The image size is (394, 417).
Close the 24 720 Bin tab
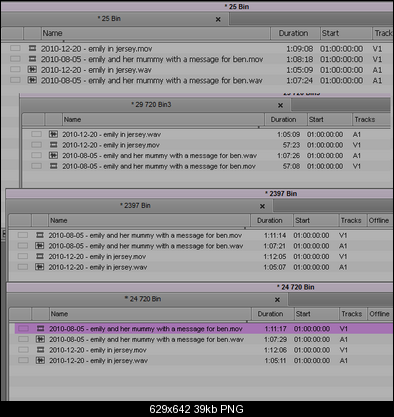(x=277, y=300)
